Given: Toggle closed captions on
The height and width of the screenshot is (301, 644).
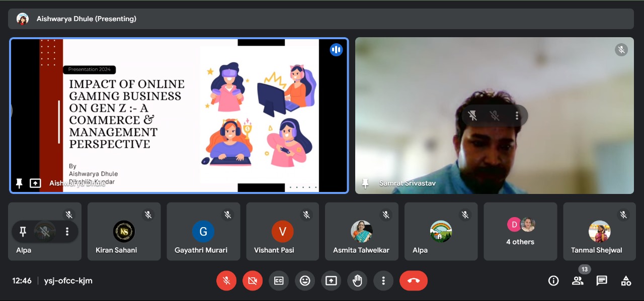Looking at the screenshot, I should pyautogui.click(x=279, y=281).
